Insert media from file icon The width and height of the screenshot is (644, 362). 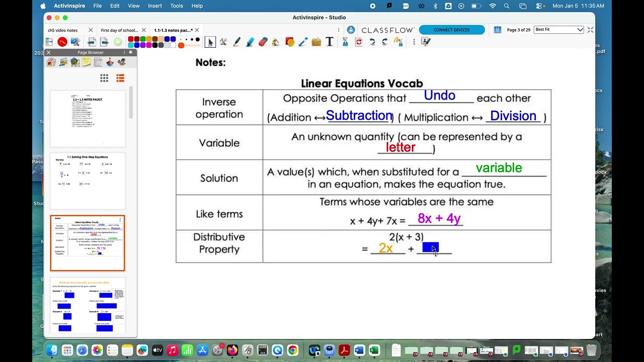(x=316, y=42)
